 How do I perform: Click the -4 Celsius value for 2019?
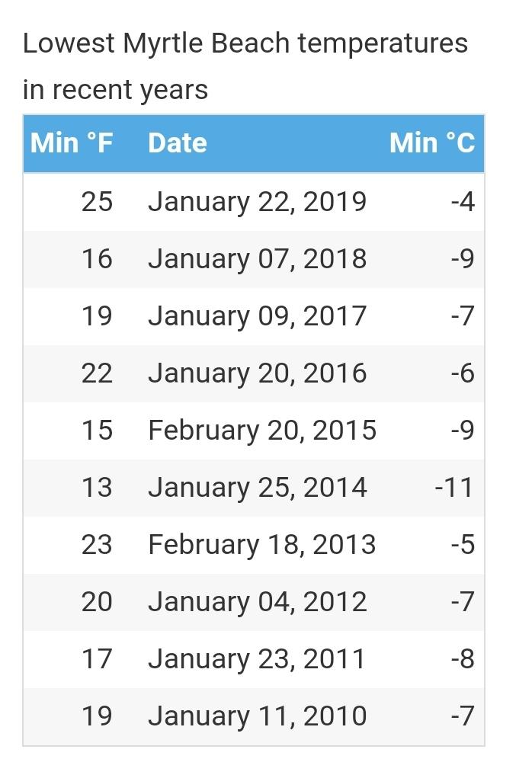click(x=463, y=202)
